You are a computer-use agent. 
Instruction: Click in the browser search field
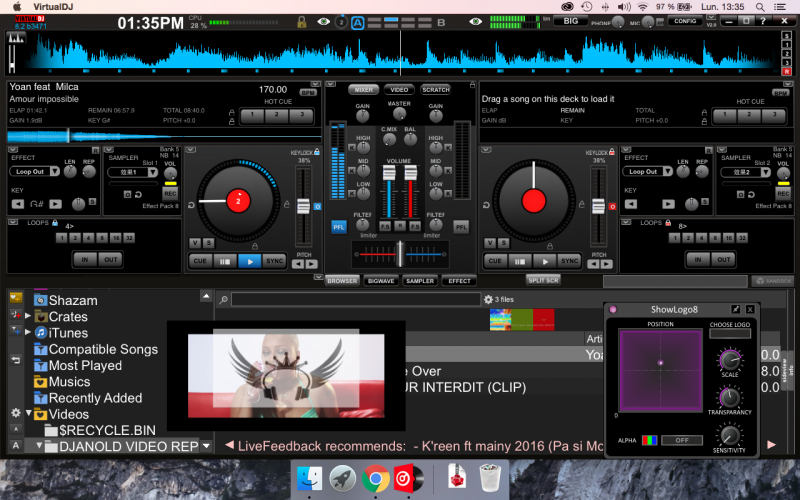click(x=356, y=299)
